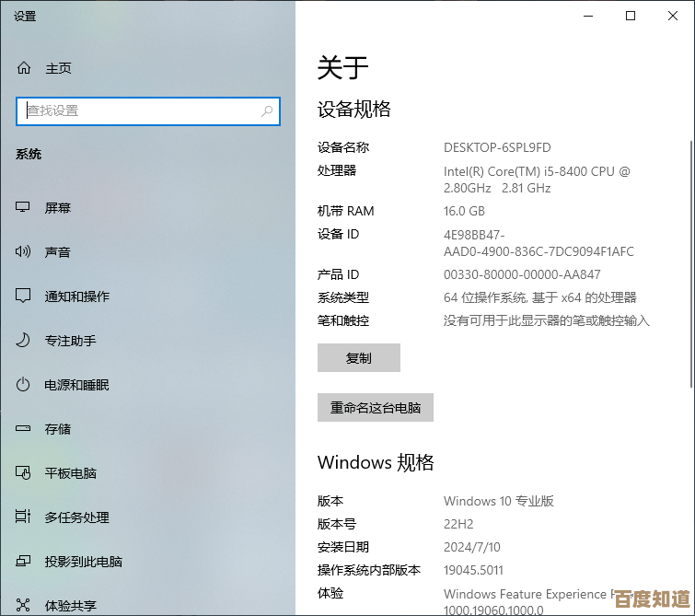Select 专注助手 in sidebar
Image resolution: width=695 pixels, height=616 pixels.
[x=71, y=341]
